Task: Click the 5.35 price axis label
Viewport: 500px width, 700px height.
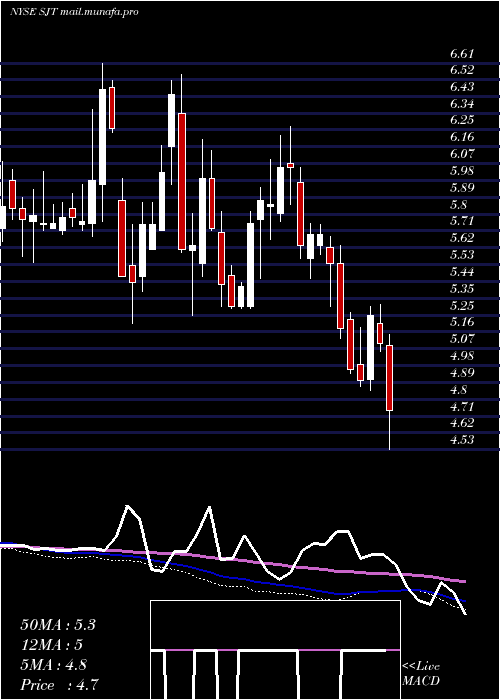Action: point(462,289)
